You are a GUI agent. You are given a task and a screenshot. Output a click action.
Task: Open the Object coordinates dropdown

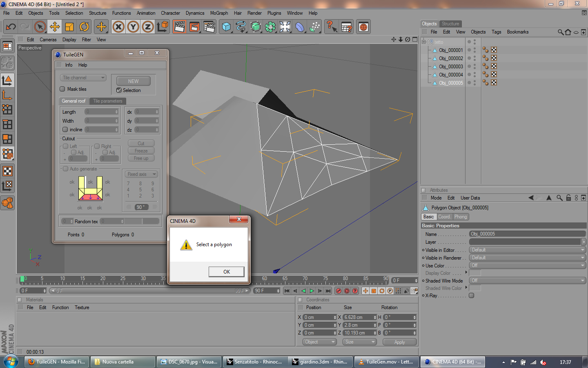click(x=320, y=342)
